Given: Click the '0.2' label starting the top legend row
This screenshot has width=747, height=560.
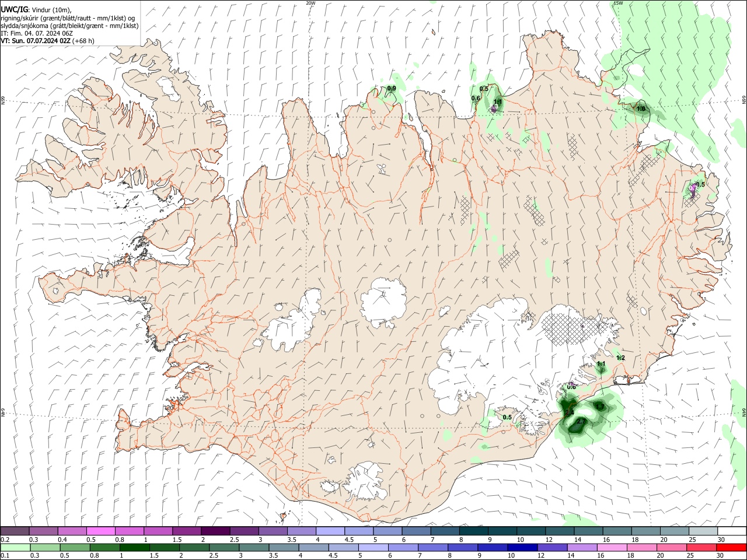Looking at the screenshot, I should (5, 540).
